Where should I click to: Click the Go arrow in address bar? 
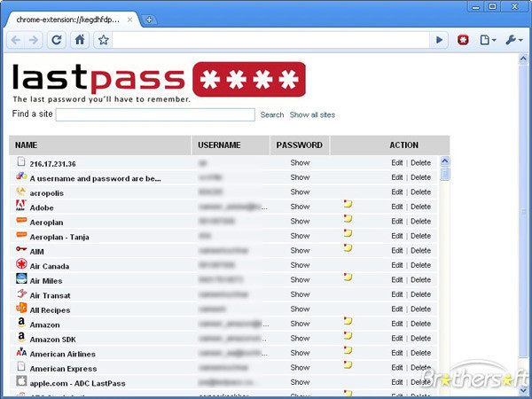(x=439, y=40)
